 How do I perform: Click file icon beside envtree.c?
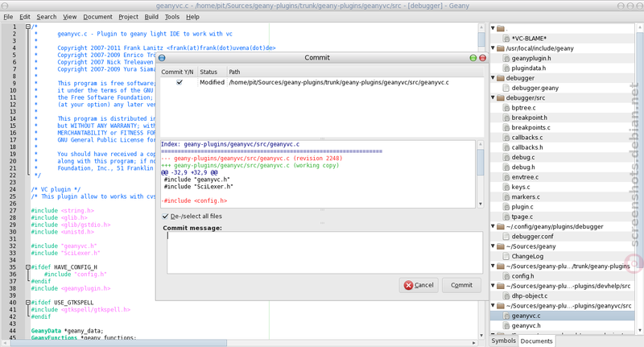[506, 177]
